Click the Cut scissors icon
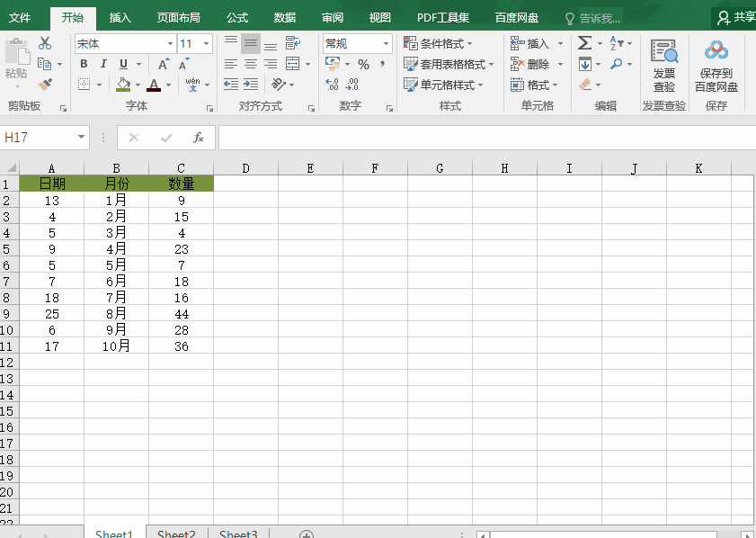Image resolution: width=756 pixels, height=538 pixels. pyautogui.click(x=45, y=43)
